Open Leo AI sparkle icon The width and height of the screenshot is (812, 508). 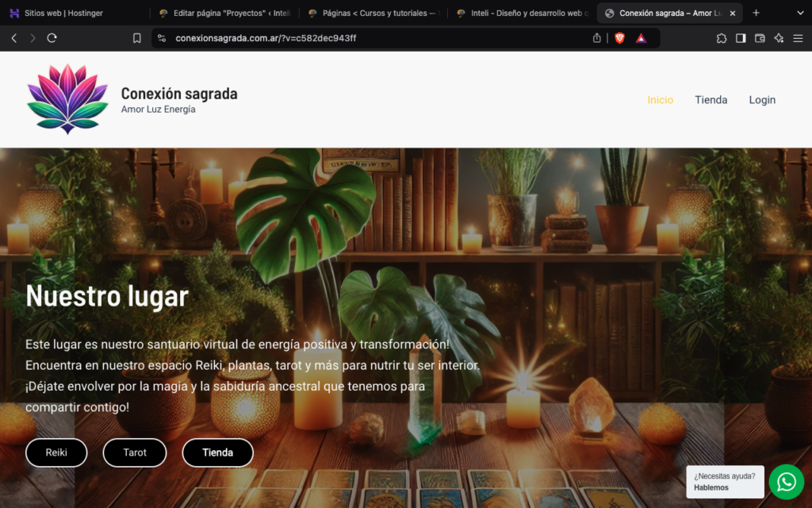click(x=779, y=38)
